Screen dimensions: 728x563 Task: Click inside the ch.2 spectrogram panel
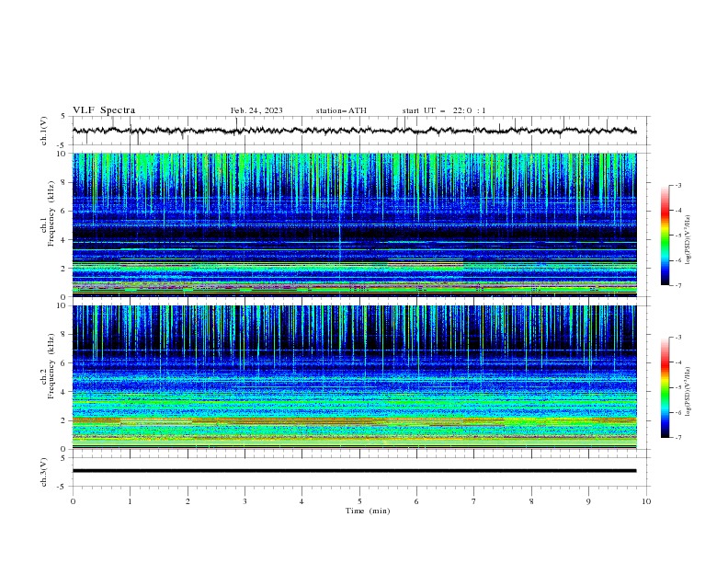[354, 377]
